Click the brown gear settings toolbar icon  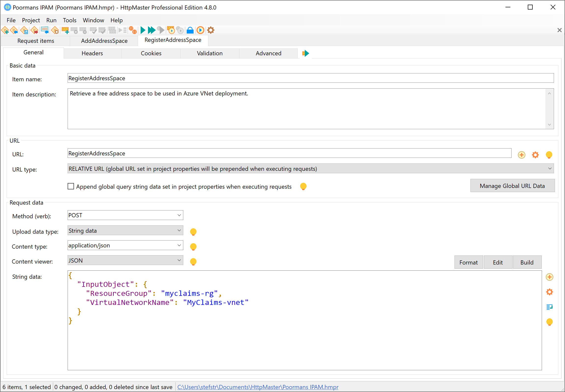tap(211, 30)
